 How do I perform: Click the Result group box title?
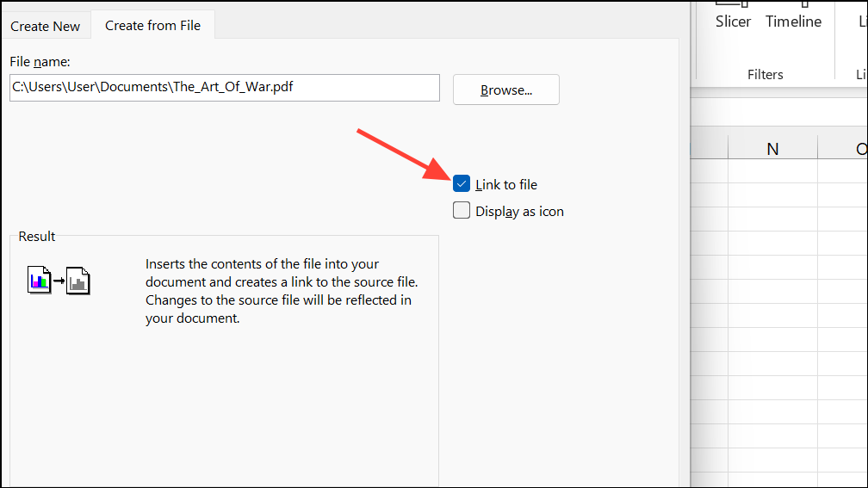click(x=37, y=237)
